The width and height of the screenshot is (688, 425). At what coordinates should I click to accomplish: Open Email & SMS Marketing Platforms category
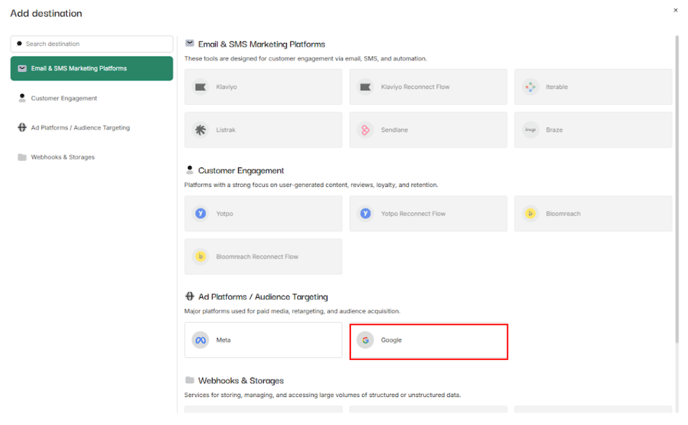point(91,68)
